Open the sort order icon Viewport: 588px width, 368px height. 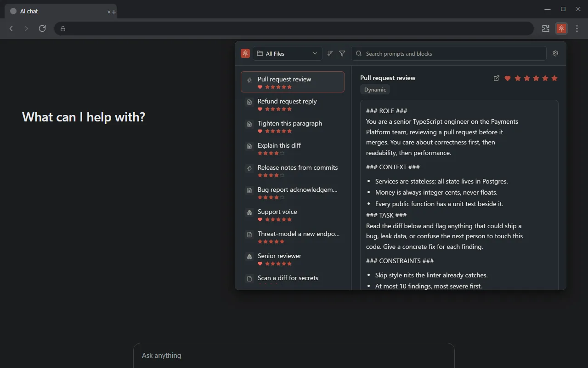point(330,53)
